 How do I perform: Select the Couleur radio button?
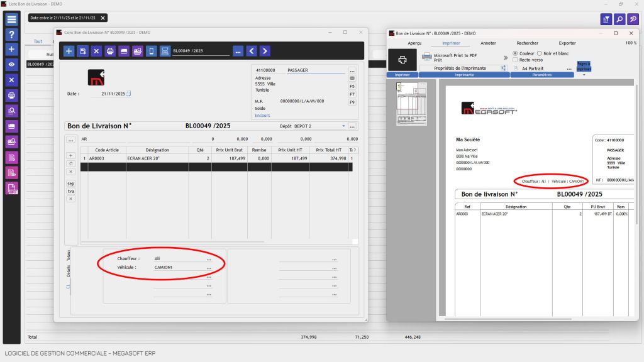pos(515,53)
